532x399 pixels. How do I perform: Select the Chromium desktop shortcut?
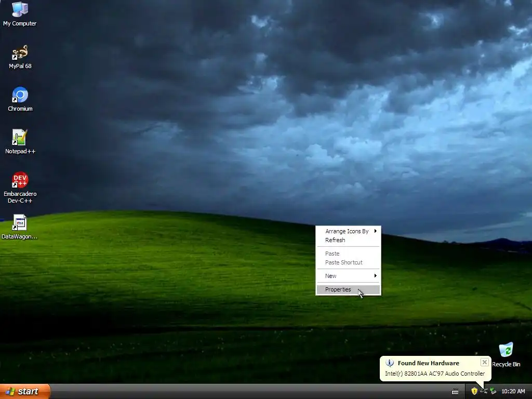tap(20, 99)
